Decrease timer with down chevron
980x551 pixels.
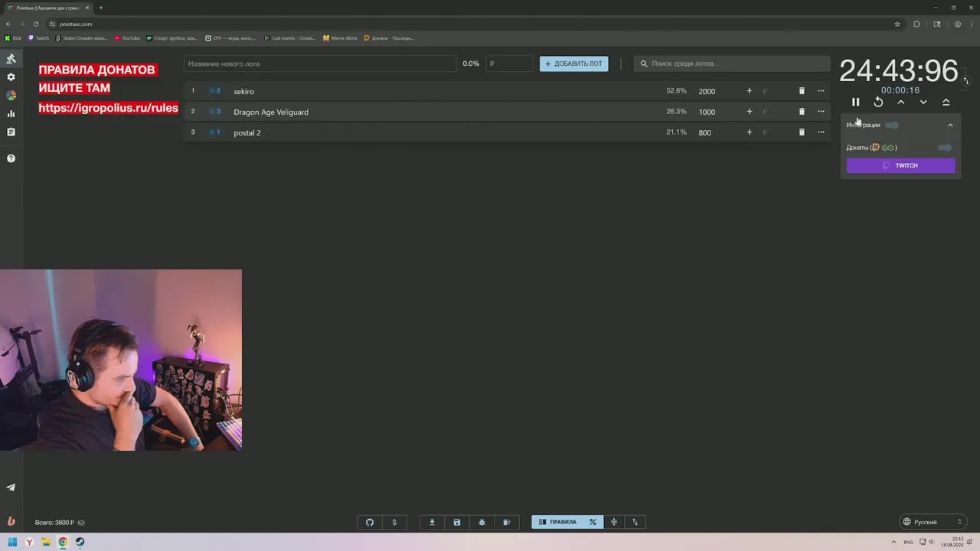923,102
